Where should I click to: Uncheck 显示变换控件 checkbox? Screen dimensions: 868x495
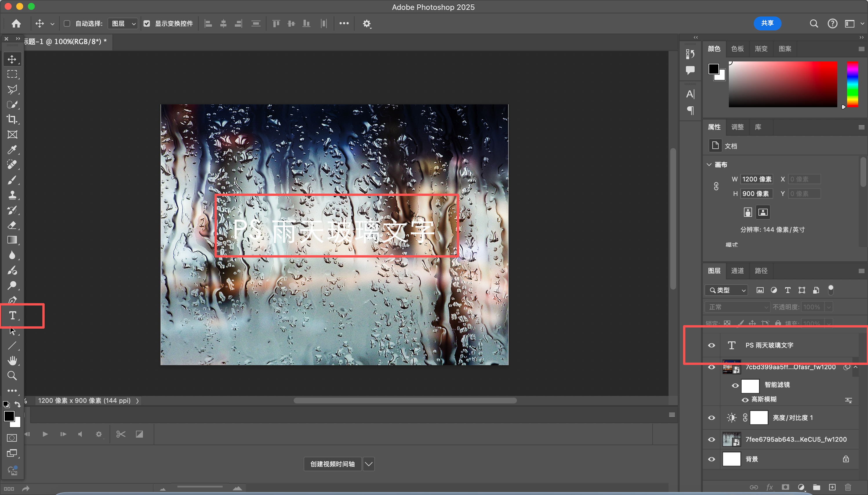[x=147, y=23]
